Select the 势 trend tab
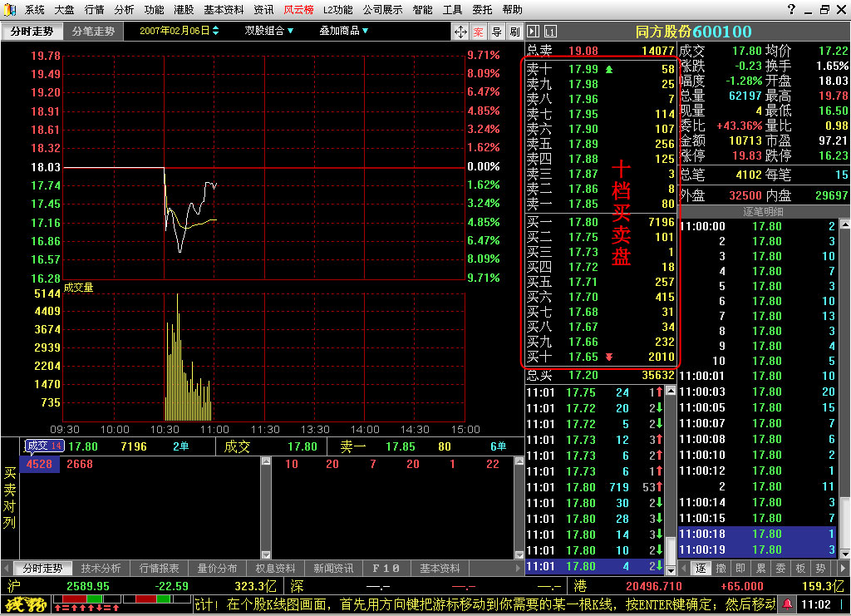 (x=820, y=569)
